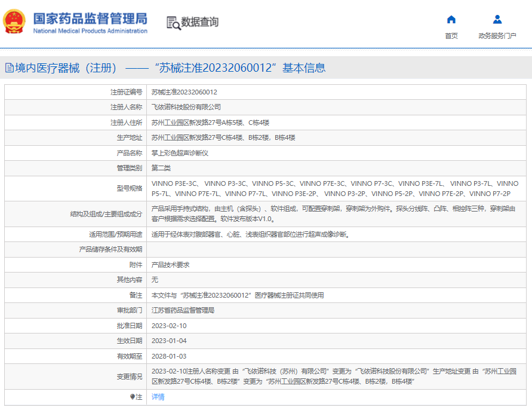The image size is (532, 410).
Task: Select the 注册证编号 row label
Action: [x=126, y=92]
